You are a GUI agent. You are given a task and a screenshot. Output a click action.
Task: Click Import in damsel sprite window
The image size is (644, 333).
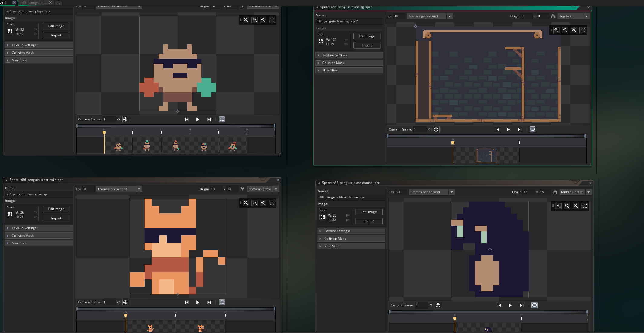coord(369,221)
